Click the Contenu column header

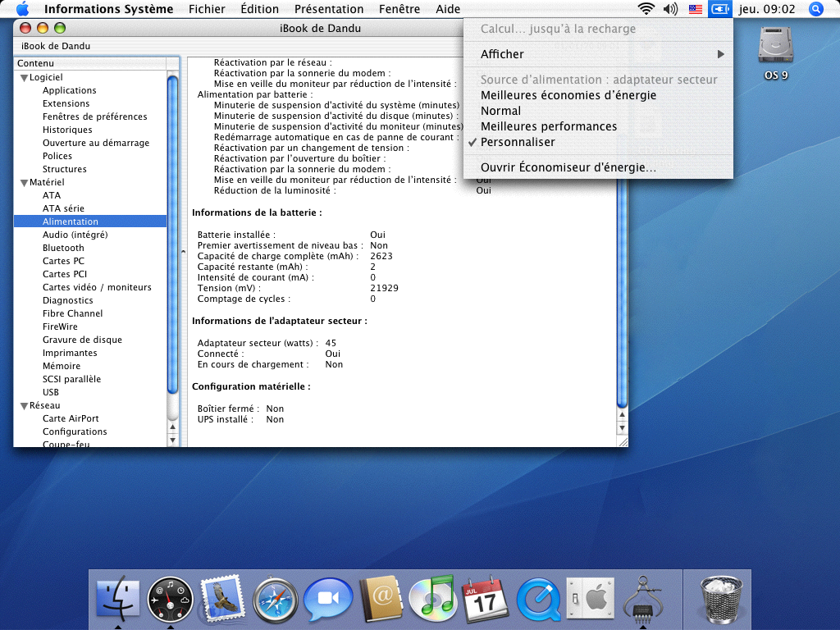click(90, 63)
